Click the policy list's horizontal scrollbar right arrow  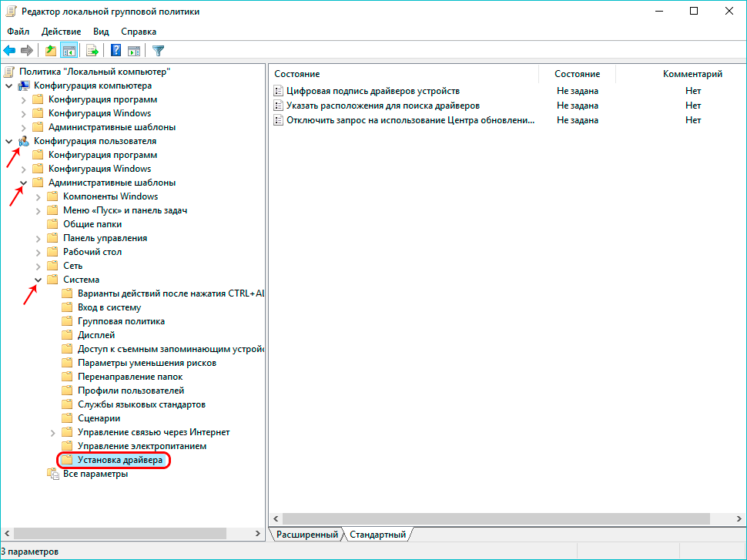[x=739, y=518]
